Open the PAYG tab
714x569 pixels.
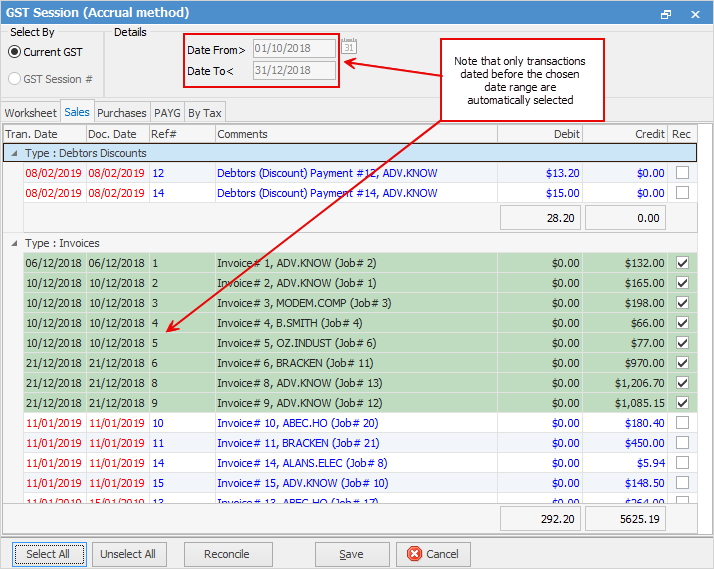tap(167, 112)
